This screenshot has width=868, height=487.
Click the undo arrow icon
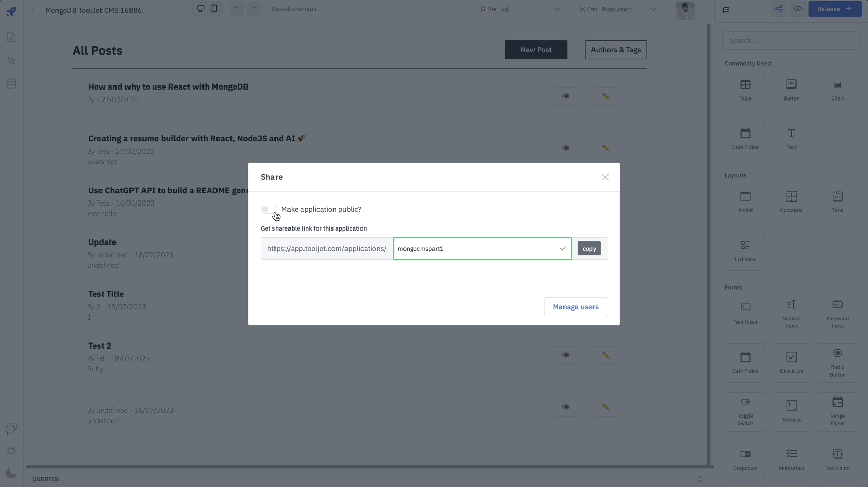click(x=237, y=9)
